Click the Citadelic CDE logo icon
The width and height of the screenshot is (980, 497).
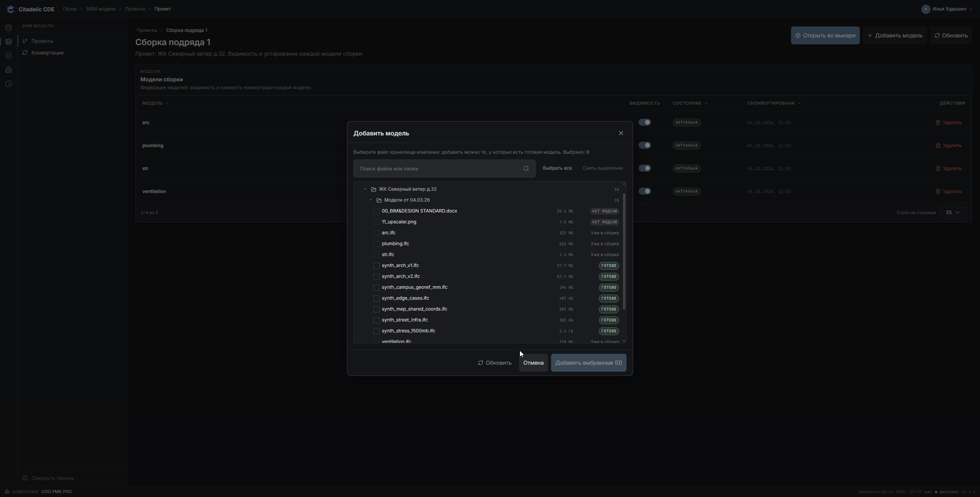tap(10, 9)
